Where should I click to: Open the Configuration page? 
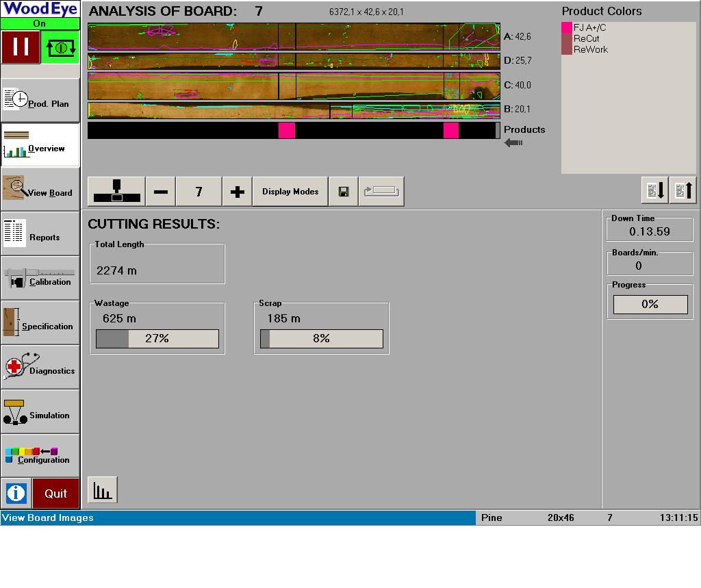(40, 456)
